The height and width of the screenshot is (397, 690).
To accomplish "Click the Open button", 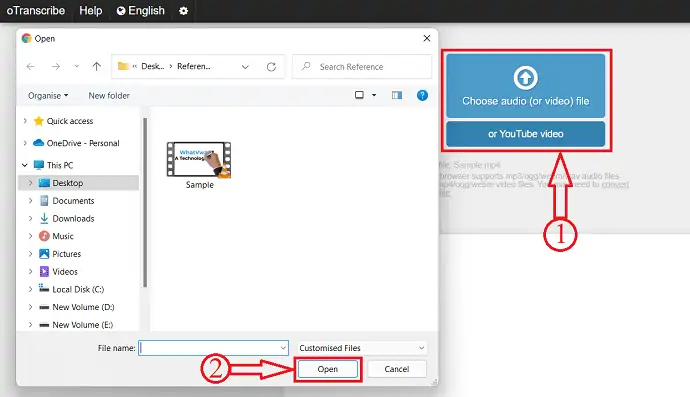I will click(328, 369).
